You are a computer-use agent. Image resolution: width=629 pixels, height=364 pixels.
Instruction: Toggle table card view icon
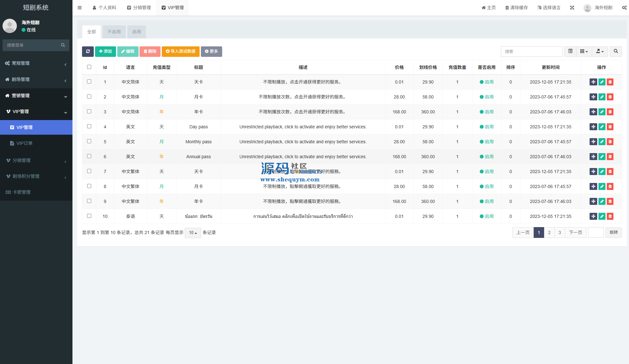[571, 51]
